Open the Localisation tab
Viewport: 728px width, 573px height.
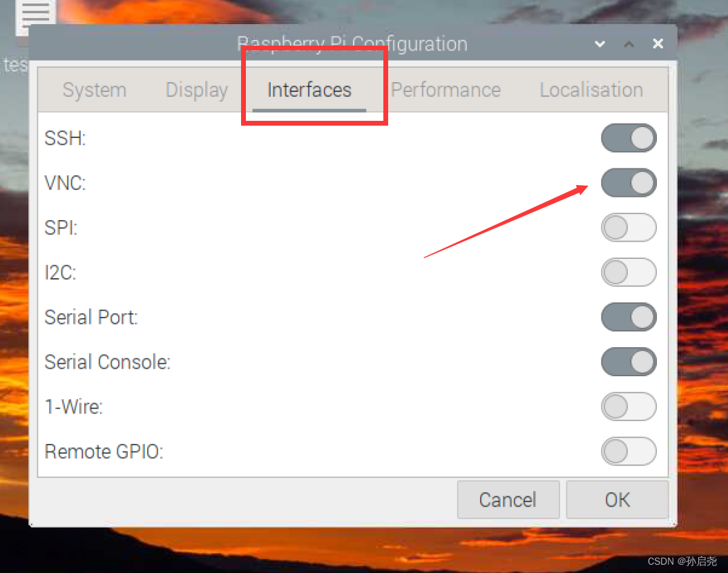click(591, 90)
